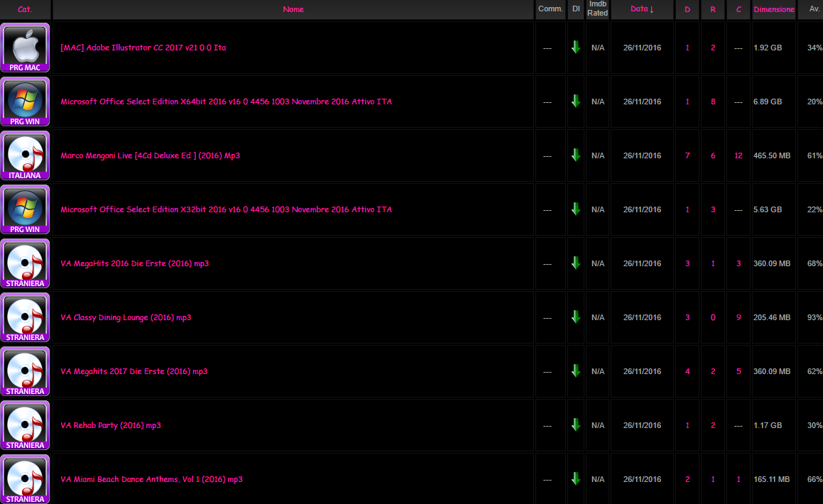Sort by the Nome column header

293,9
